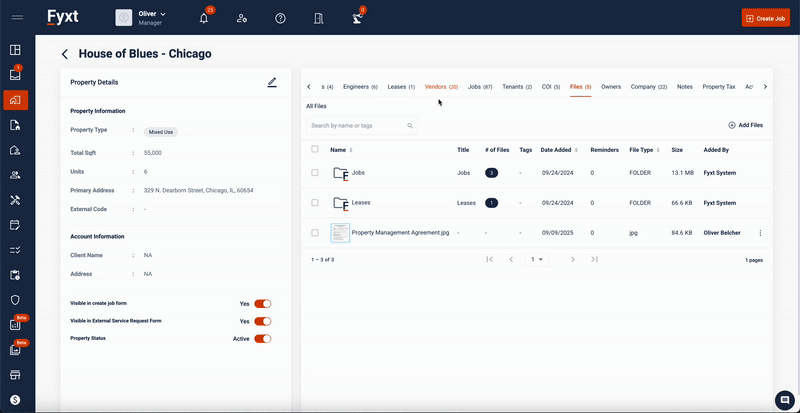Switch to the COI tab

(551, 87)
